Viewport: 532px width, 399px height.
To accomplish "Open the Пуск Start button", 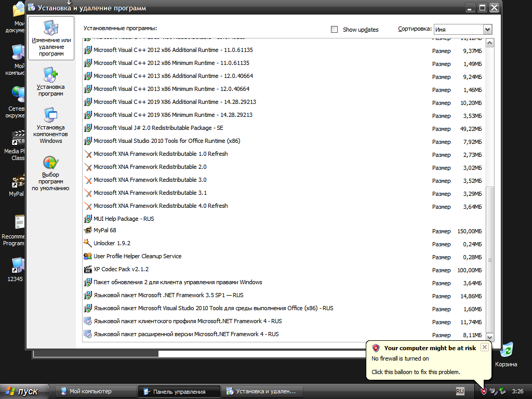I will [x=24, y=392].
